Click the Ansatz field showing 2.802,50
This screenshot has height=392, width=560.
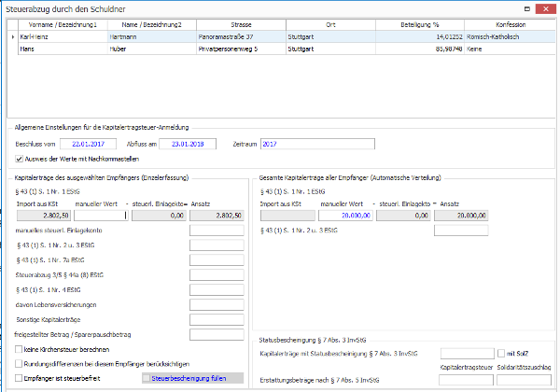click(x=217, y=216)
